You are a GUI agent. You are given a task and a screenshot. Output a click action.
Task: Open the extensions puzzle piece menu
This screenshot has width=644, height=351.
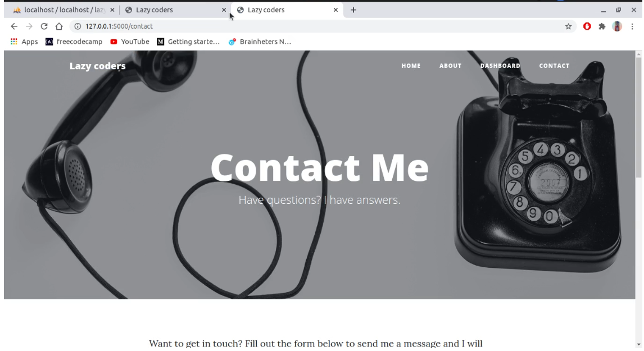click(x=602, y=26)
